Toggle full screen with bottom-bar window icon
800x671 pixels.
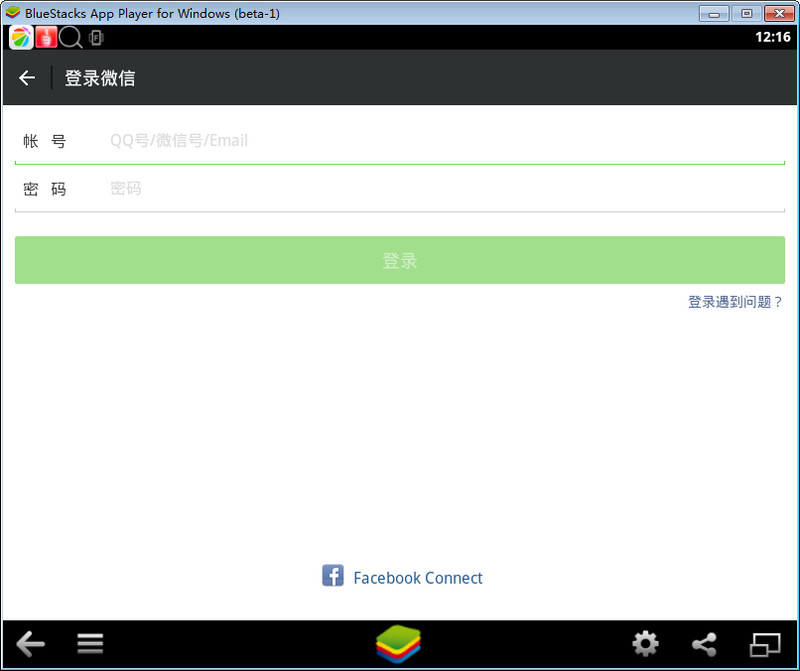[765, 644]
